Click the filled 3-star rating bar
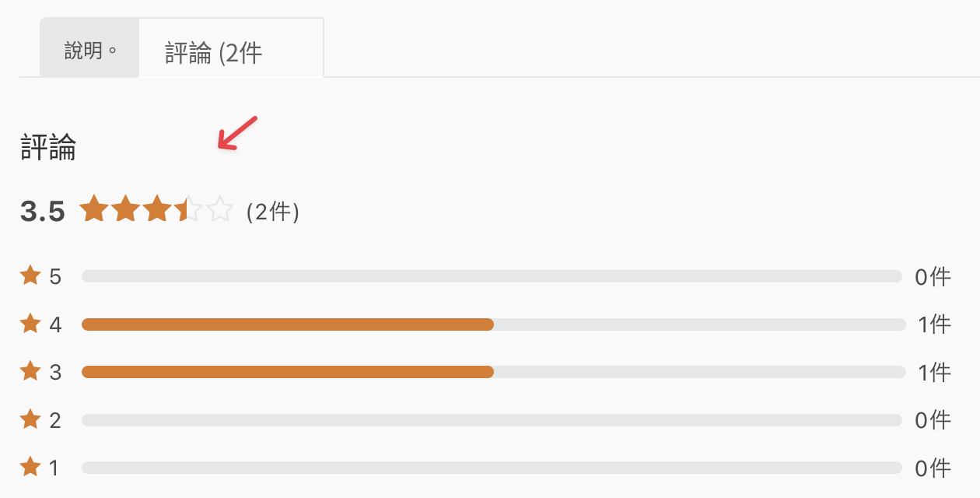Screen dimensions: 980x498 click(288, 372)
